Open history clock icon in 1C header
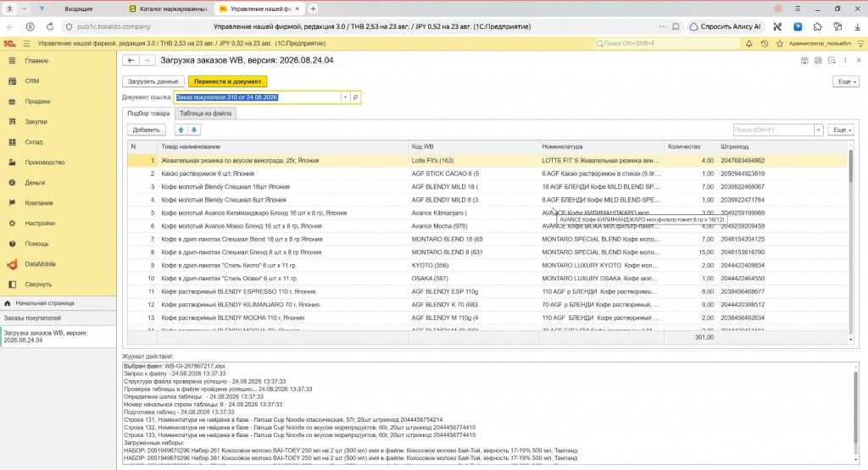 tap(765, 44)
